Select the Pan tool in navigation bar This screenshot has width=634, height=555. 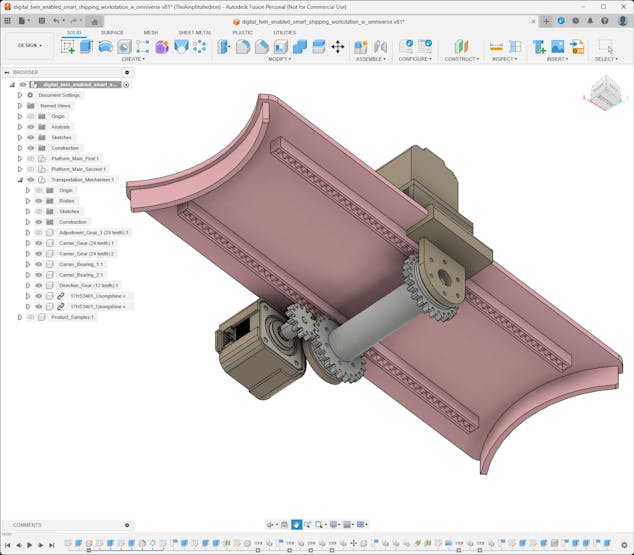click(296, 524)
